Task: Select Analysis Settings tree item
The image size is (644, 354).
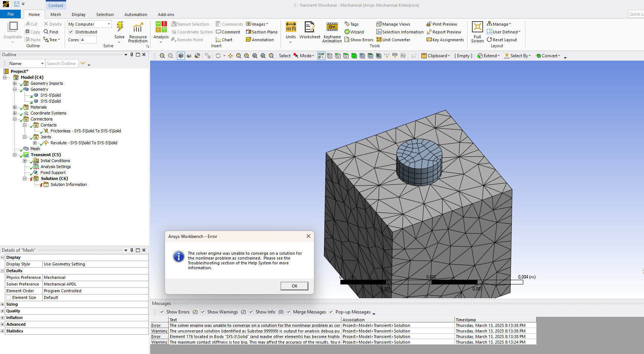Action: coord(55,167)
